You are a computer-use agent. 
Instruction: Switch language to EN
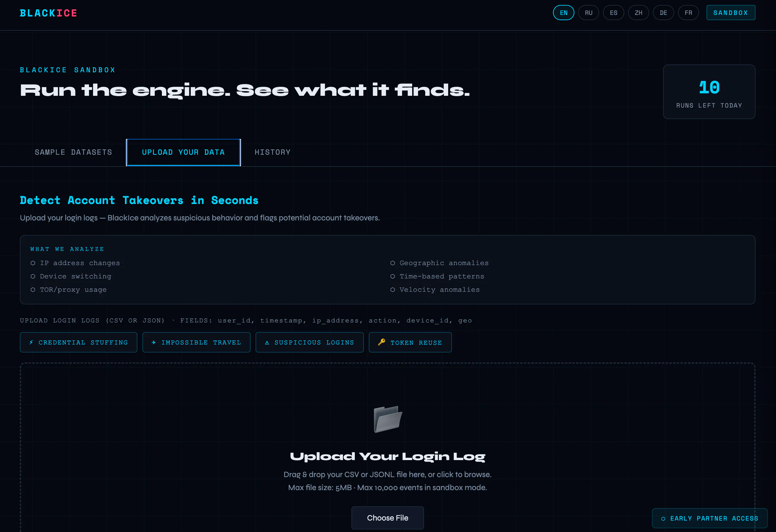point(564,13)
